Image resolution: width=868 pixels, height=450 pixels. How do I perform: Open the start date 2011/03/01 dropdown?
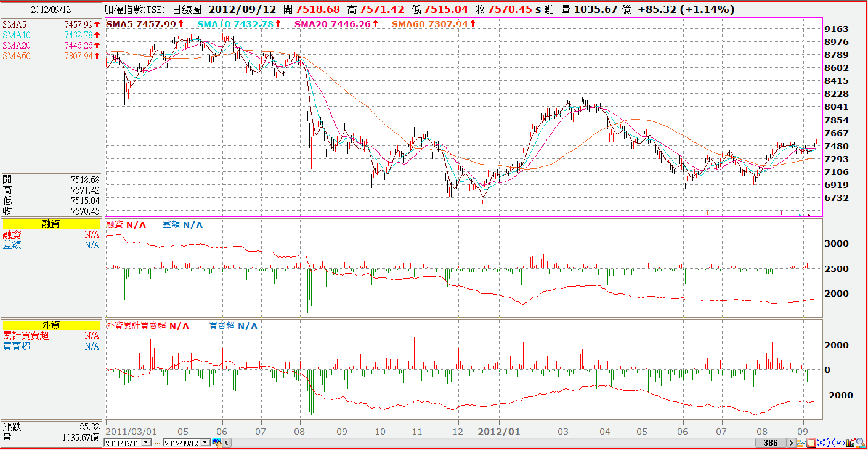[146, 443]
